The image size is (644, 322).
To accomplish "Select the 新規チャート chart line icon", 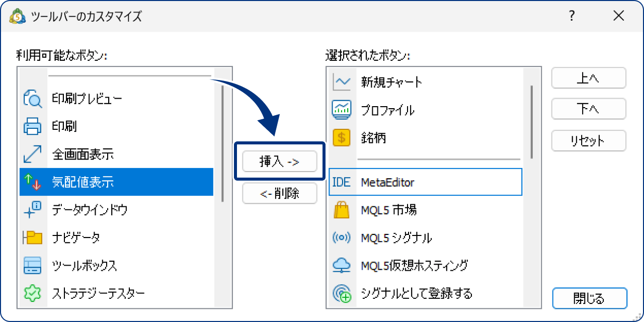I will [x=341, y=82].
